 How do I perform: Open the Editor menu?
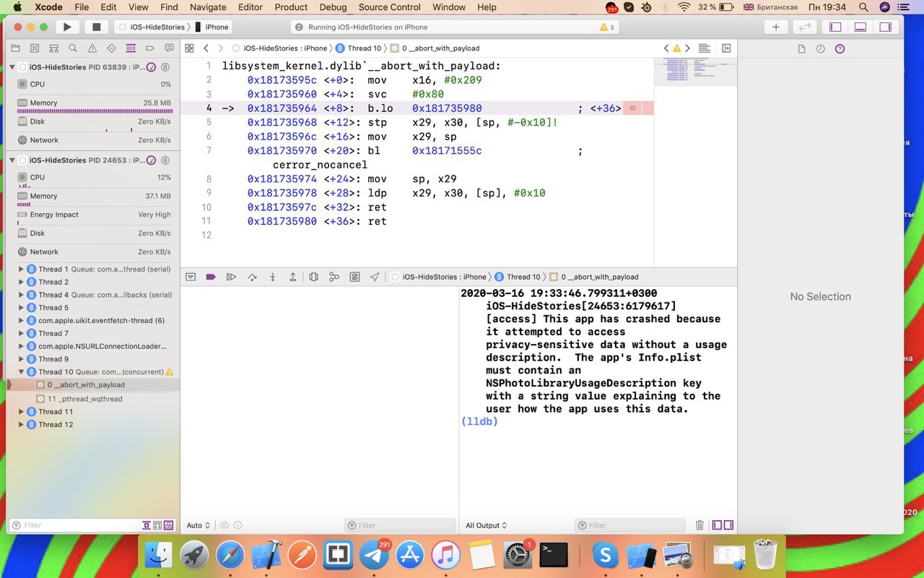(250, 7)
